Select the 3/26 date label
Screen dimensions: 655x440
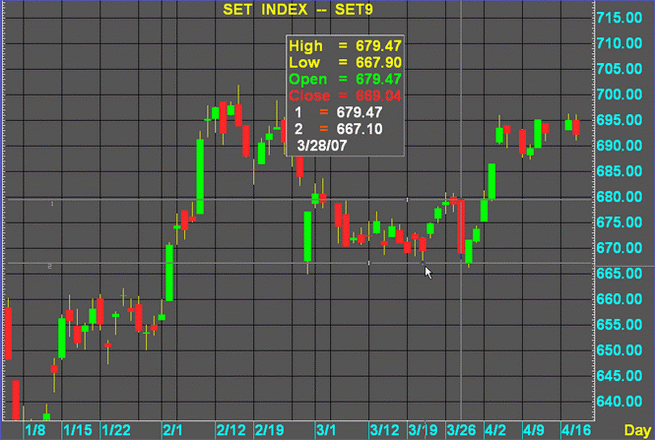click(461, 430)
